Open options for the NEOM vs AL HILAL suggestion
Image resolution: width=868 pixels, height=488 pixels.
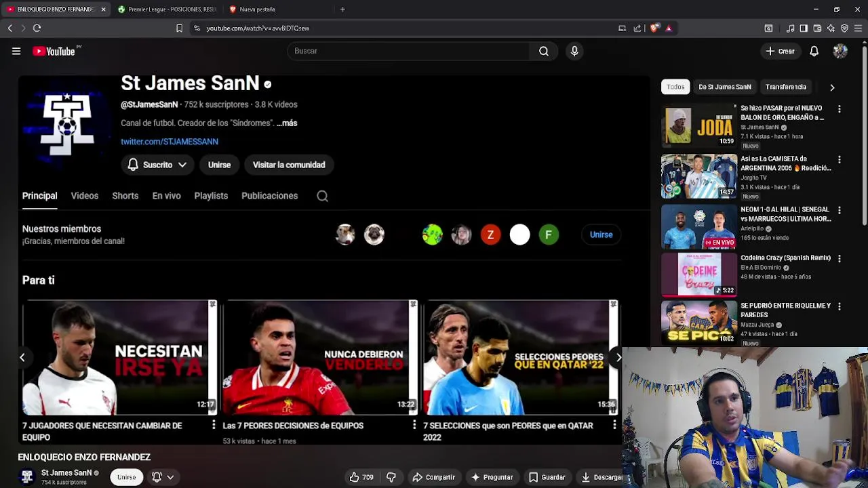point(839,211)
